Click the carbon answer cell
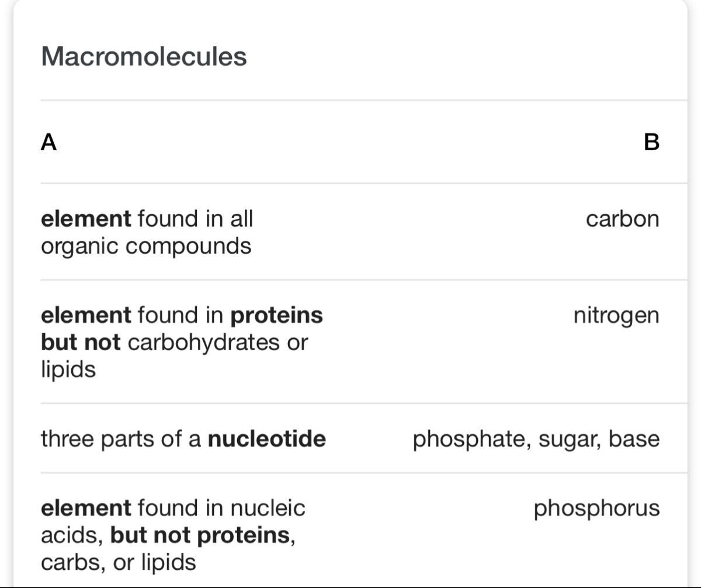This screenshot has width=701, height=588. 622,219
